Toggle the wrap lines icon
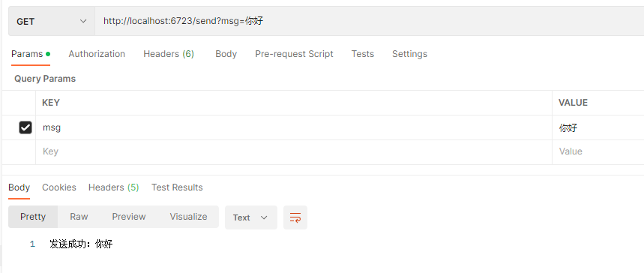 click(295, 217)
